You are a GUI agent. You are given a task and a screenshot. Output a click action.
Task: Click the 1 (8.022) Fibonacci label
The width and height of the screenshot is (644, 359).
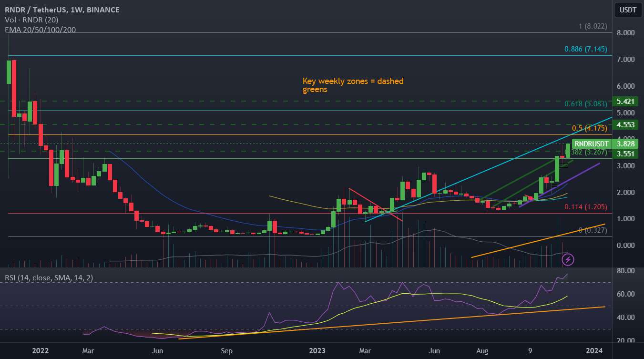click(593, 26)
